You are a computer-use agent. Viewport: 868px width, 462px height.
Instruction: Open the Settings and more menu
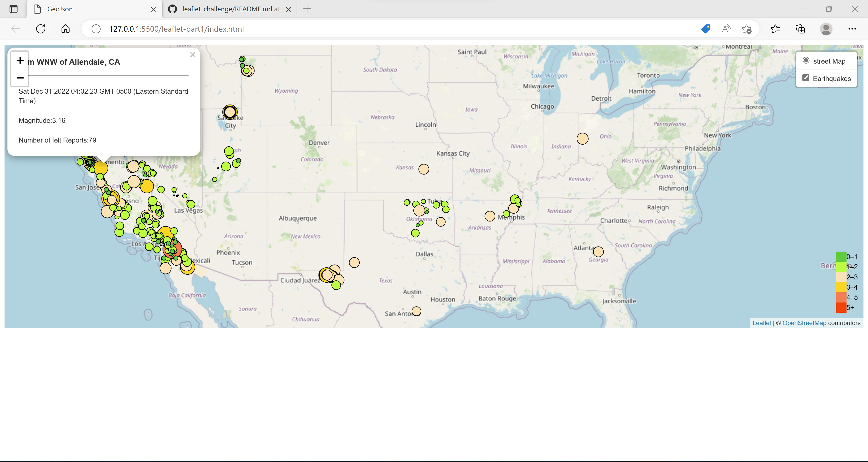tap(852, 29)
